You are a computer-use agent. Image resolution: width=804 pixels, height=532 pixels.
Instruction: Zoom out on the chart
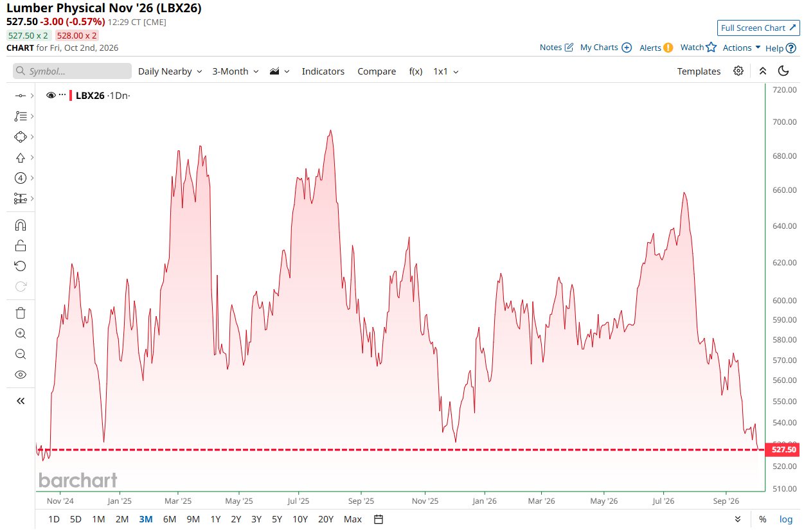point(20,354)
